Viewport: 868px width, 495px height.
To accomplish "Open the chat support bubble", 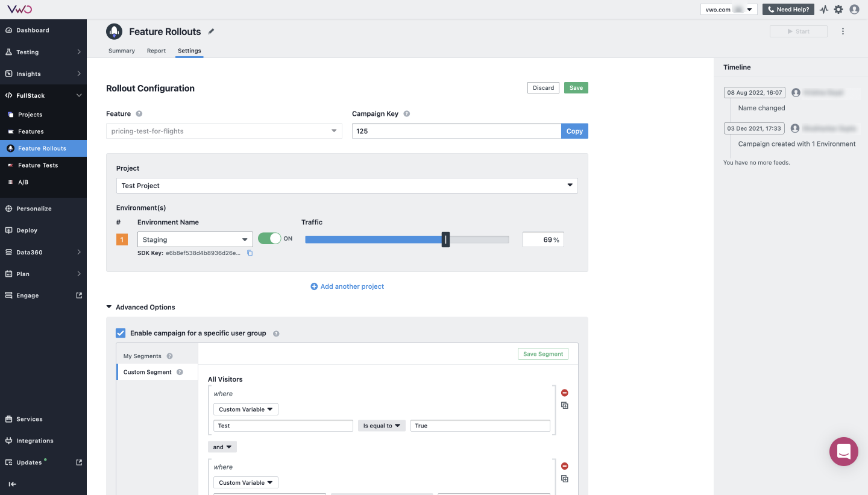I will [843, 451].
